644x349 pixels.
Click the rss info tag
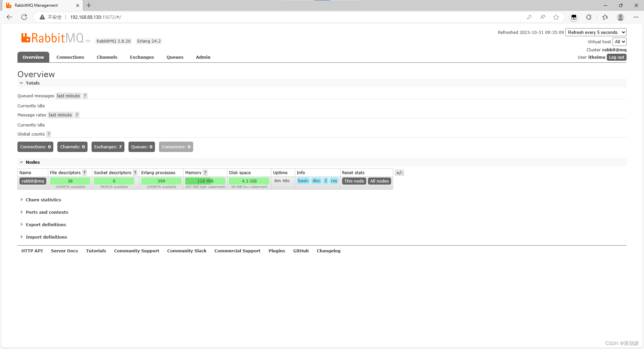[334, 181]
